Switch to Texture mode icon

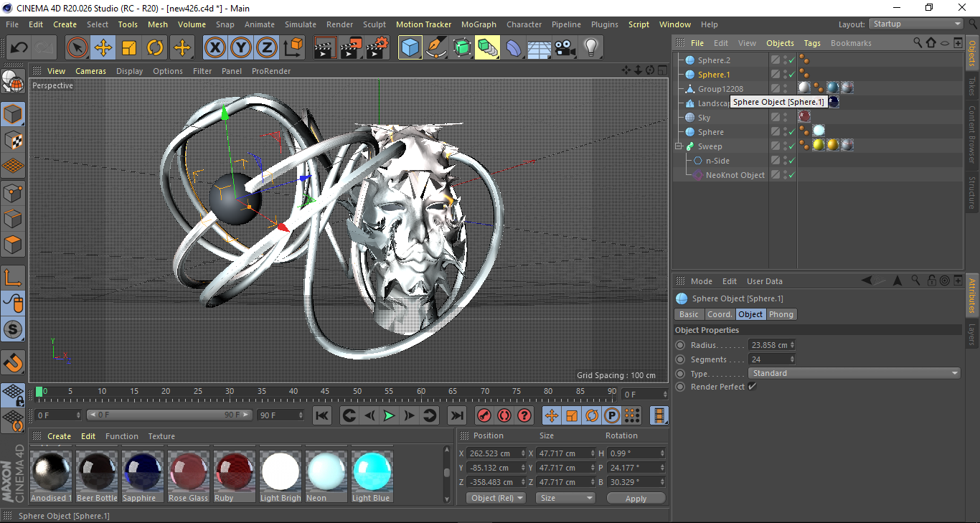pyautogui.click(x=13, y=140)
